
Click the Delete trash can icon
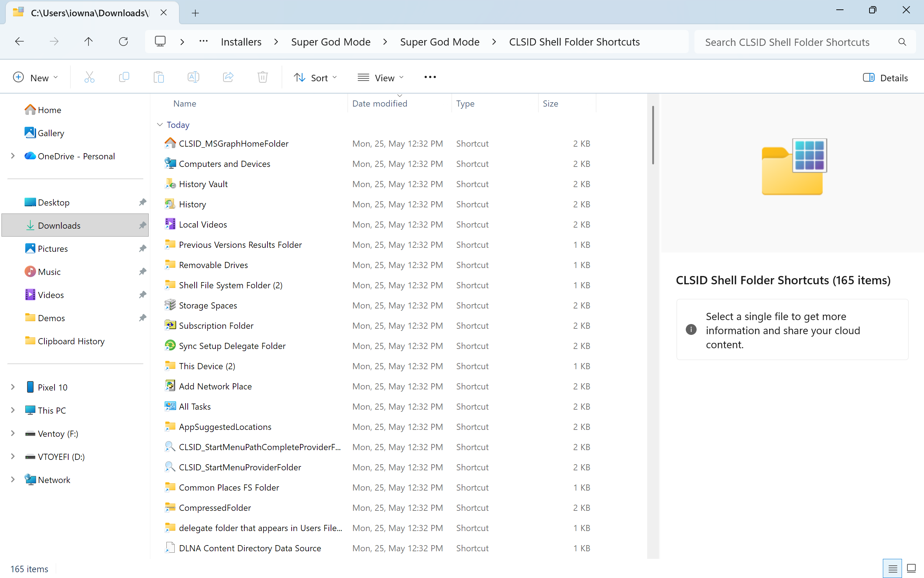pos(263,78)
